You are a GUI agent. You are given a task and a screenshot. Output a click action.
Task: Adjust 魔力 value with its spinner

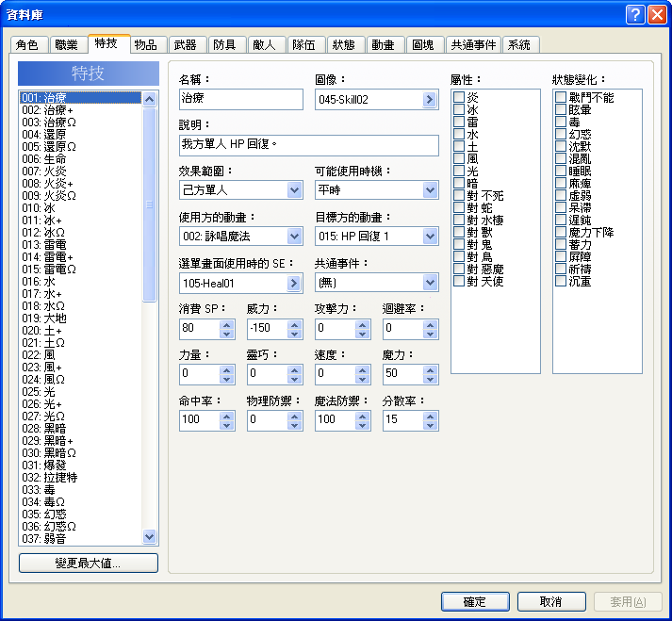click(430, 374)
